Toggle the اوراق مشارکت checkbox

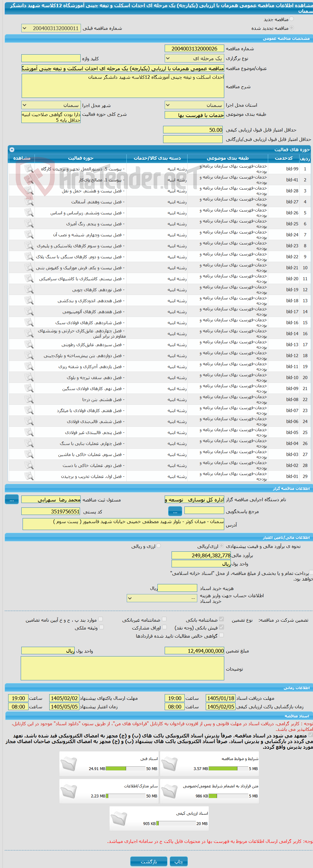pos(164,627)
